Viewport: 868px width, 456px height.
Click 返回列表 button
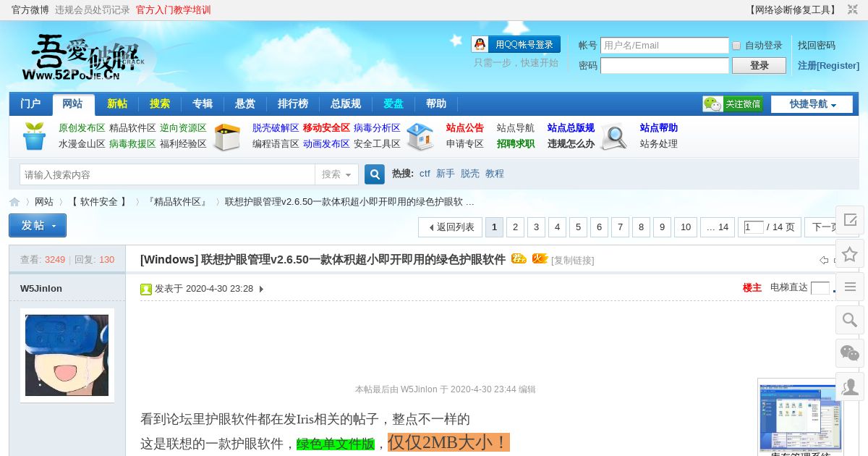point(450,227)
